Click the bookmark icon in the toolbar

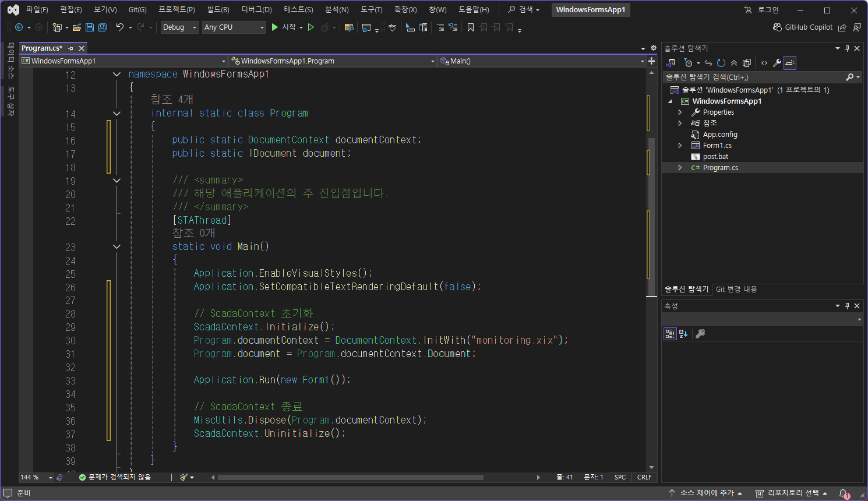pyautogui.click(x=471, y=27)
